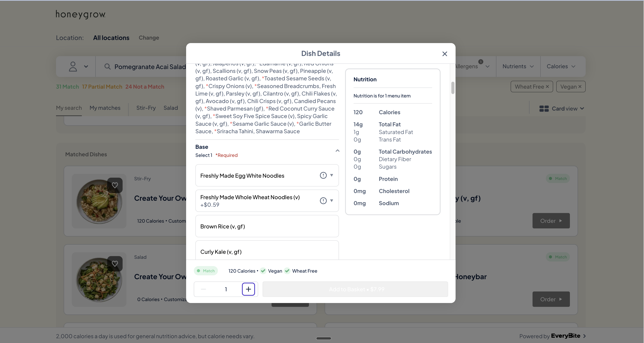
Task: Favorite the Stir-Fry dish heart icon
Action: [115, 185]
